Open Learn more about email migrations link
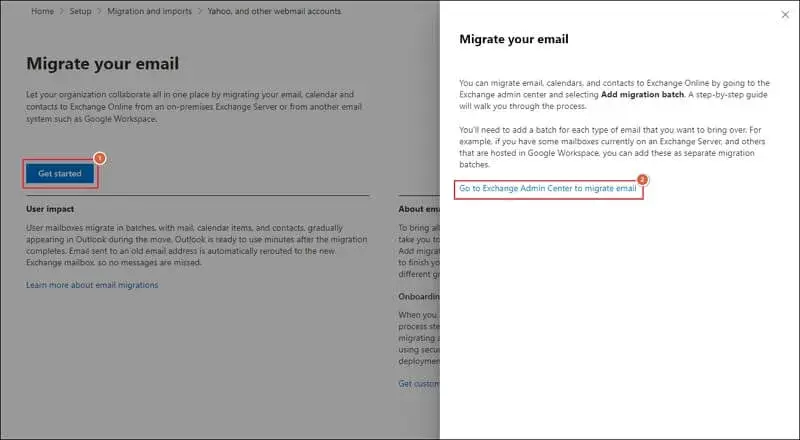 click(x=92, y=285)
